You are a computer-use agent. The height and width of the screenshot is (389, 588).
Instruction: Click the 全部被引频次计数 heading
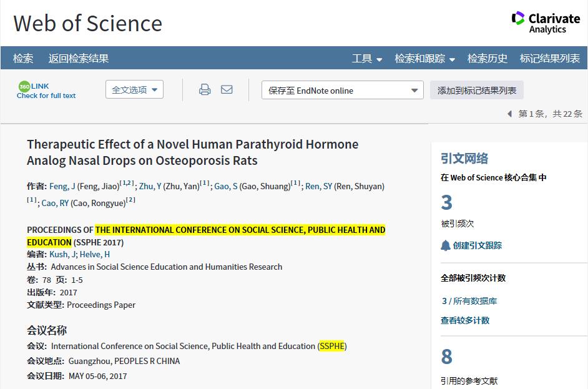click(x=473, y=278)
